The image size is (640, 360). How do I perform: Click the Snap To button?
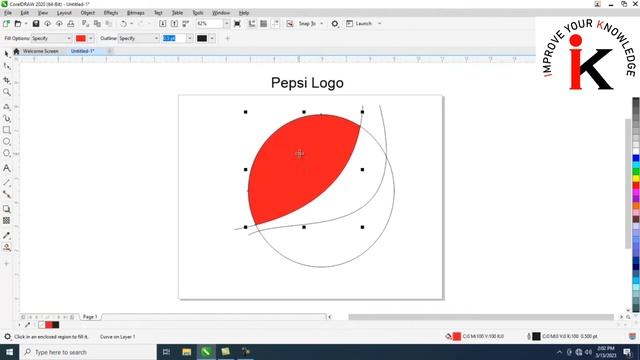click(x=307, y=24)
